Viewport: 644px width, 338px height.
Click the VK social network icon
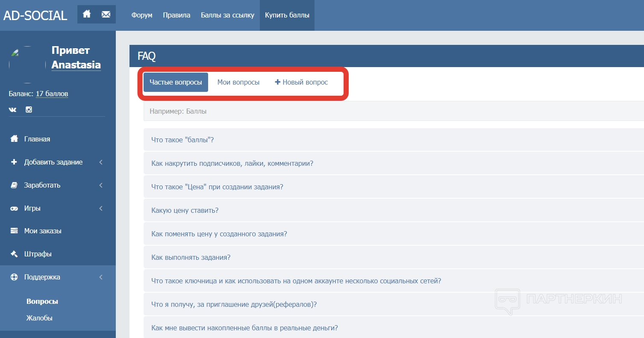[x=13, y=109]
